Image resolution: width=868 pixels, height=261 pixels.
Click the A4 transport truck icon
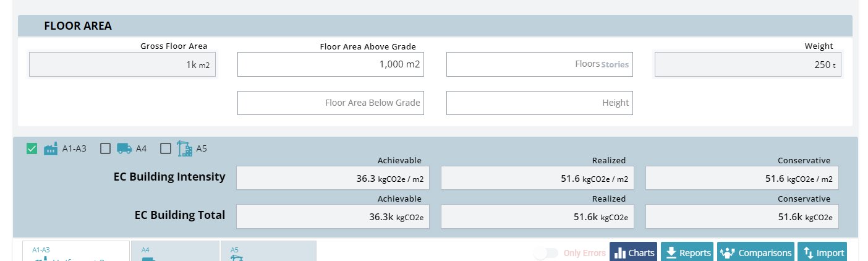pos(124,148)
